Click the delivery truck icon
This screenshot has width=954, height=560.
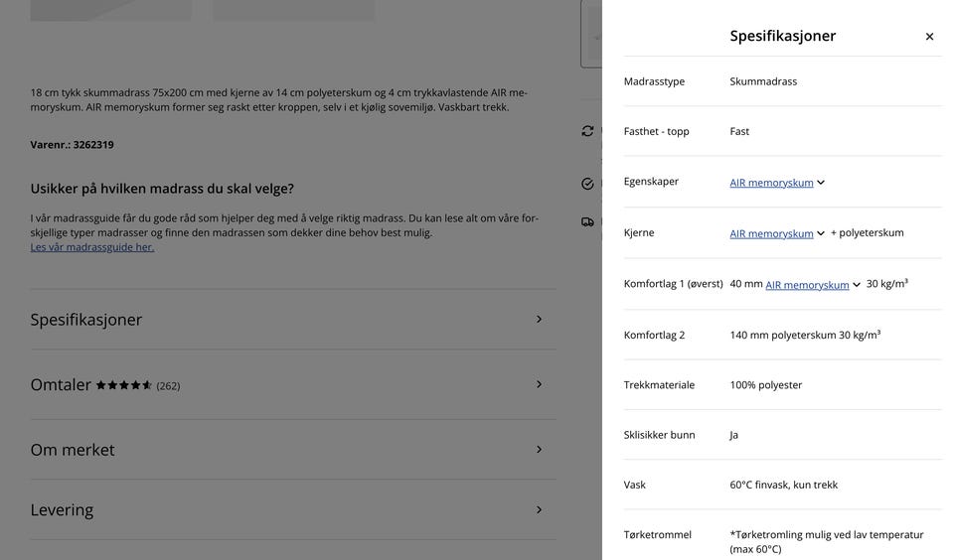(x=588, y=221)
